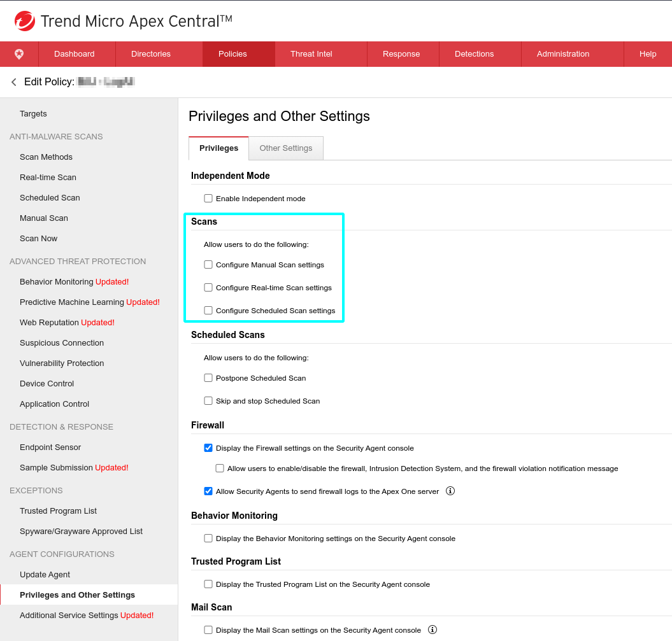Open Scan Methods settings
This screenshot has width=672, height=641.
click(x=46, y=157)
